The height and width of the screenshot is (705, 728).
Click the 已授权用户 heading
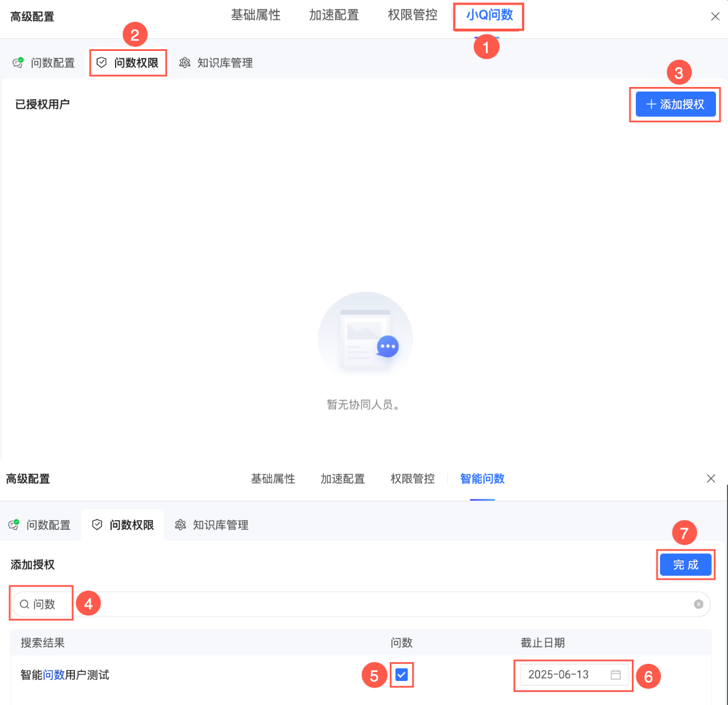tap(42, 104)
